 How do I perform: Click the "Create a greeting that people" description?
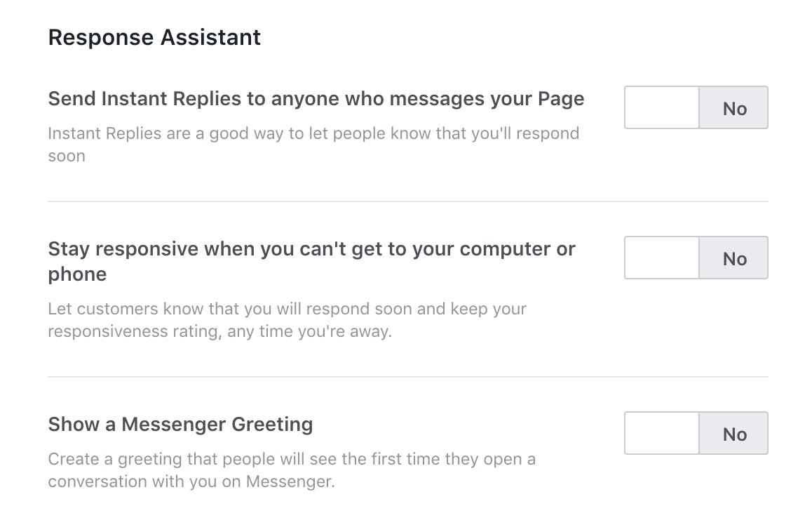[x=291, y=460]
